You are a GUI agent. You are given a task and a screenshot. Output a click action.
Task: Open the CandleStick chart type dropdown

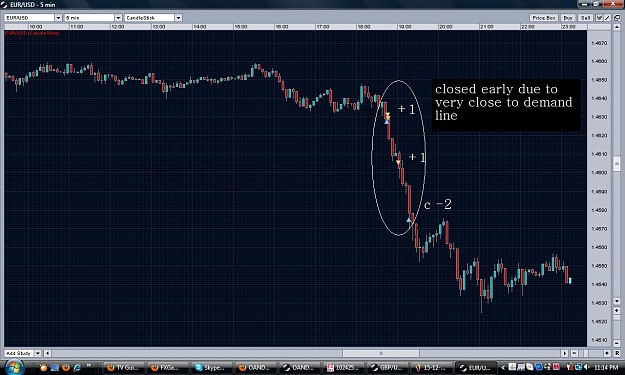click(179, 18)
